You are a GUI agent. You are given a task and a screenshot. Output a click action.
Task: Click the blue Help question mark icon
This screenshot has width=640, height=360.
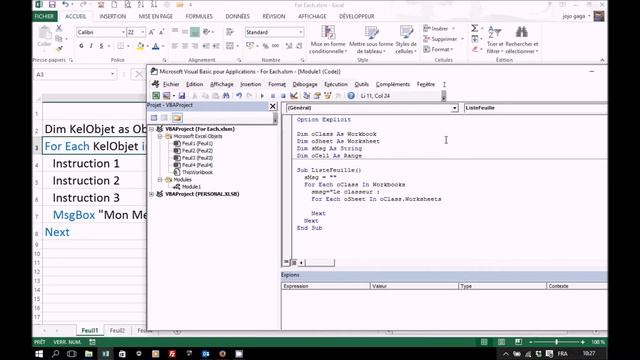coord(351,96)
